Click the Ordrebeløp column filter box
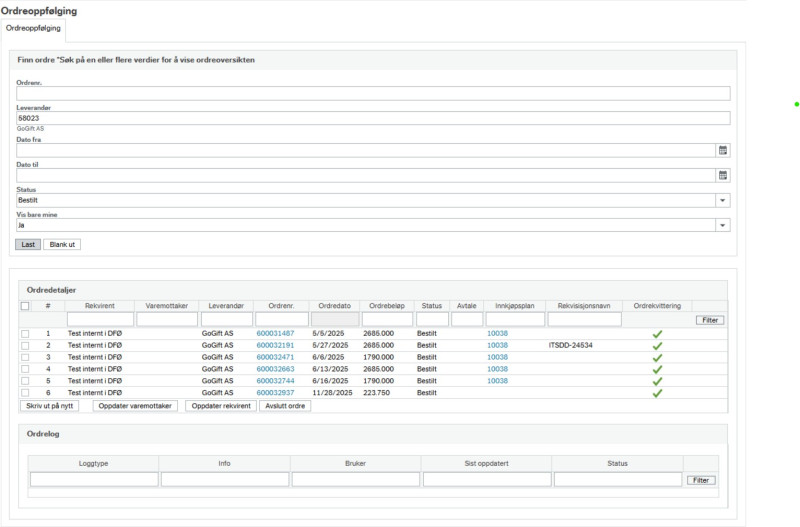This screenshot has width=800, height=527. (387, 320)
